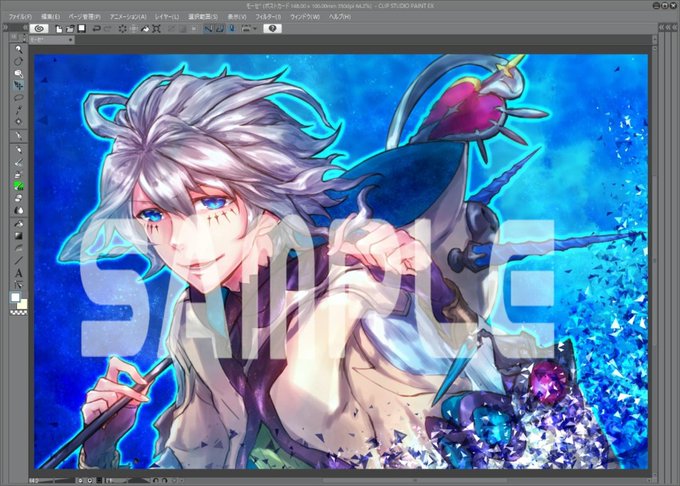Select the Text tool (A icon)
This screenshot has height=486, width=680.
[18, 273]
